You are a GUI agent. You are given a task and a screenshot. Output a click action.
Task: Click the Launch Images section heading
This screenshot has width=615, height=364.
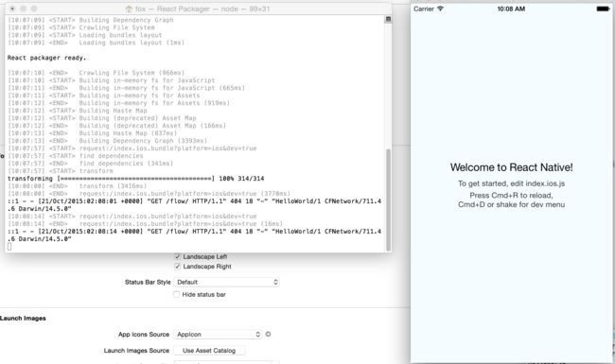click(23, 319)
